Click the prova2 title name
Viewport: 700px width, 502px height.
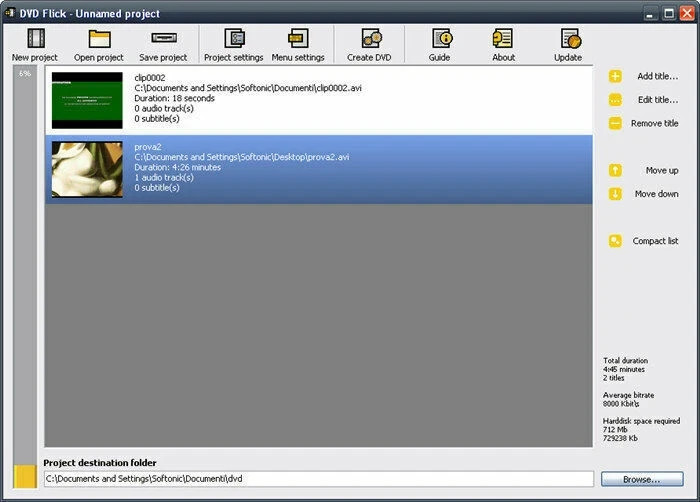click(x=148, y=147)
